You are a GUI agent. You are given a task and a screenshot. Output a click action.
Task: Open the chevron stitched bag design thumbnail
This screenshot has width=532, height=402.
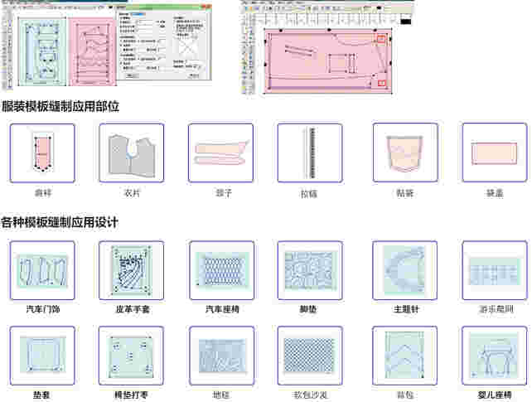pos(404,356)
